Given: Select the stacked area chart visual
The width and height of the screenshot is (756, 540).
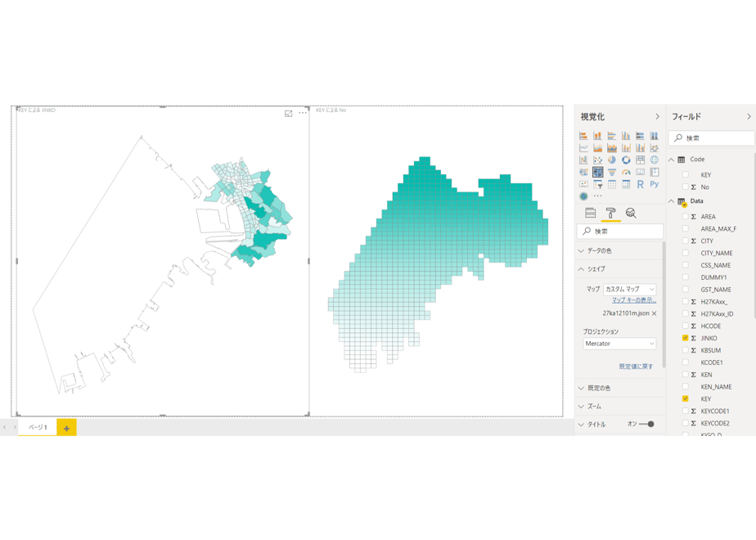Looking at the screenshot, I should point(612,147).
